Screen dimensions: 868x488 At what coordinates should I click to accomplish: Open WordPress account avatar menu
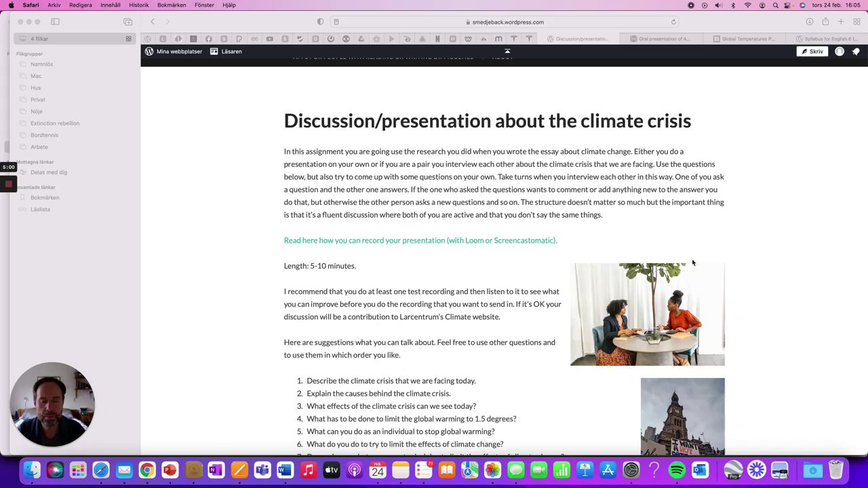click(x=840, y=52)
